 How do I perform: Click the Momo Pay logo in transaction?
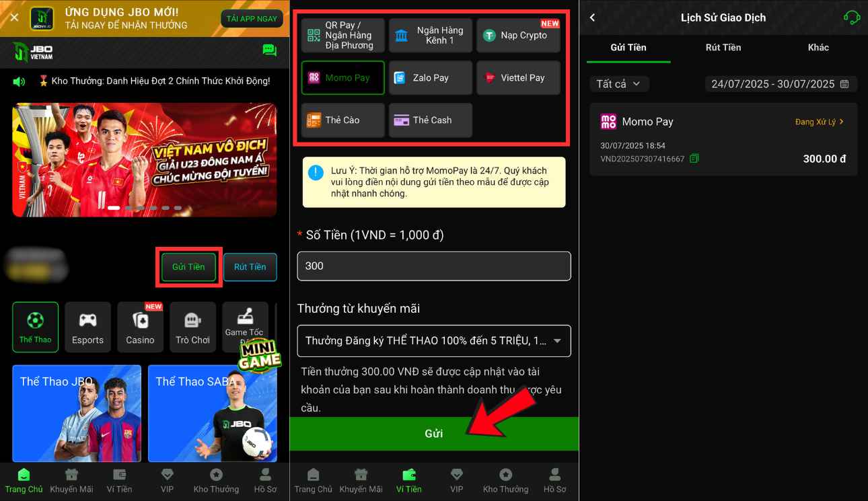click(x=608, y=122)
